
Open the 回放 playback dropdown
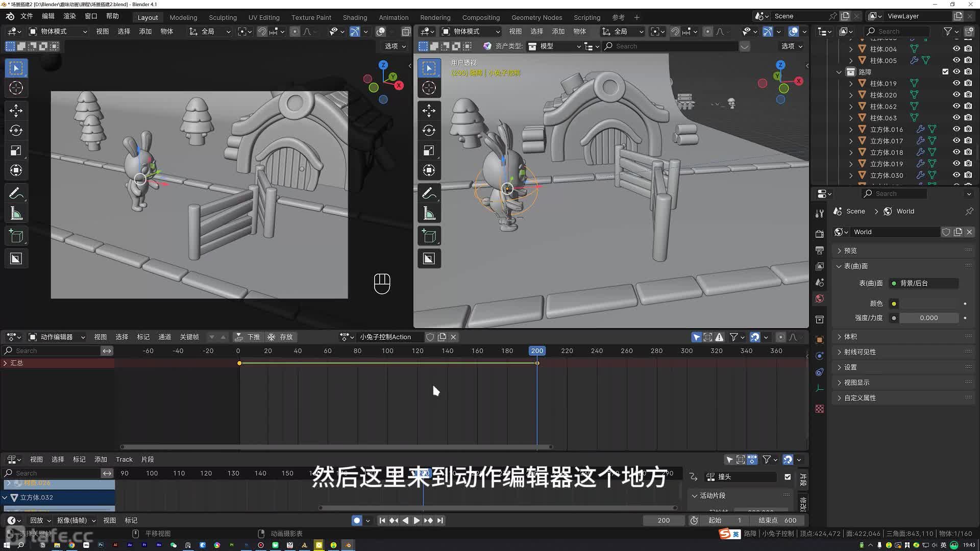40,520
